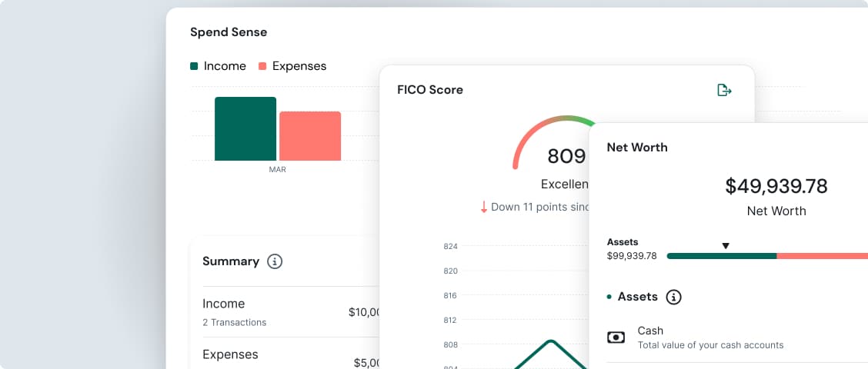This screenshot has width=868, height=369.
Task: Click the Summary heading
Action: click(231, 261)
